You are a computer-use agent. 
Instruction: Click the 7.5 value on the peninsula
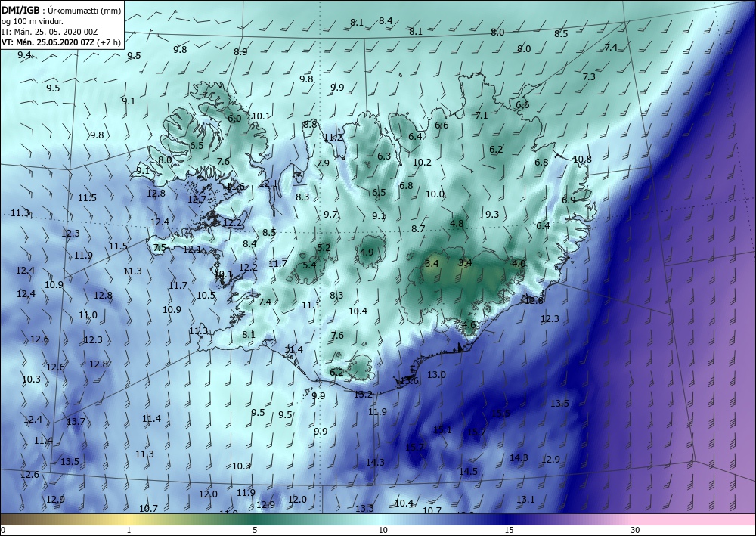click(160, 248)
